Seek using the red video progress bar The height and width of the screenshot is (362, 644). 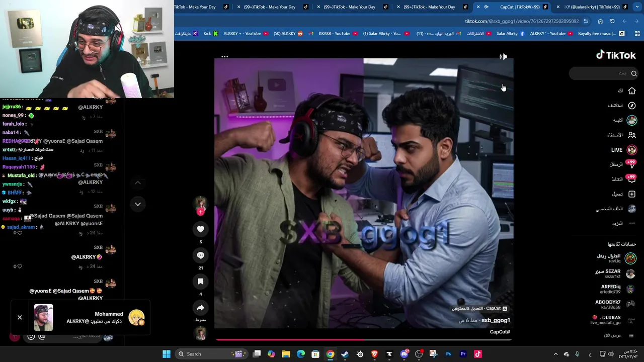tap(363, 340)
